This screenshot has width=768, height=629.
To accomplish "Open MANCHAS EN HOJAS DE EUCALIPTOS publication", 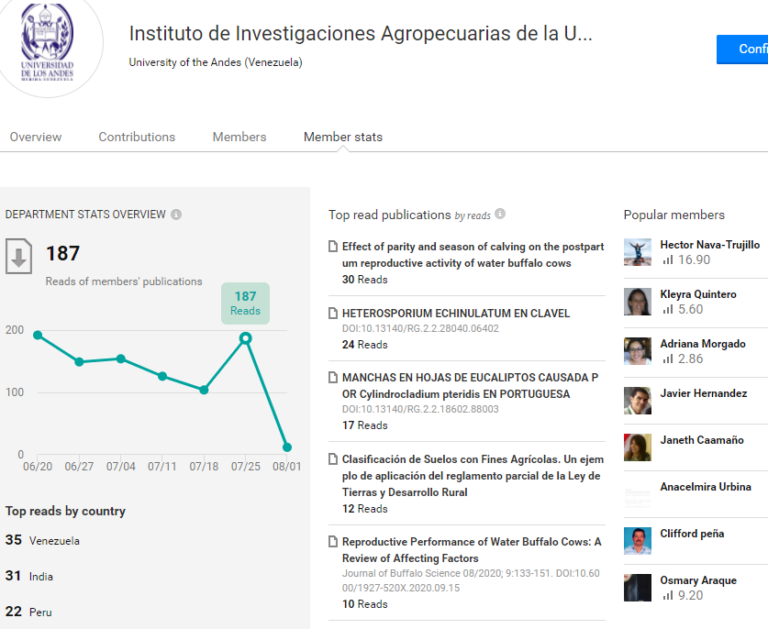I will pos(470,386).
